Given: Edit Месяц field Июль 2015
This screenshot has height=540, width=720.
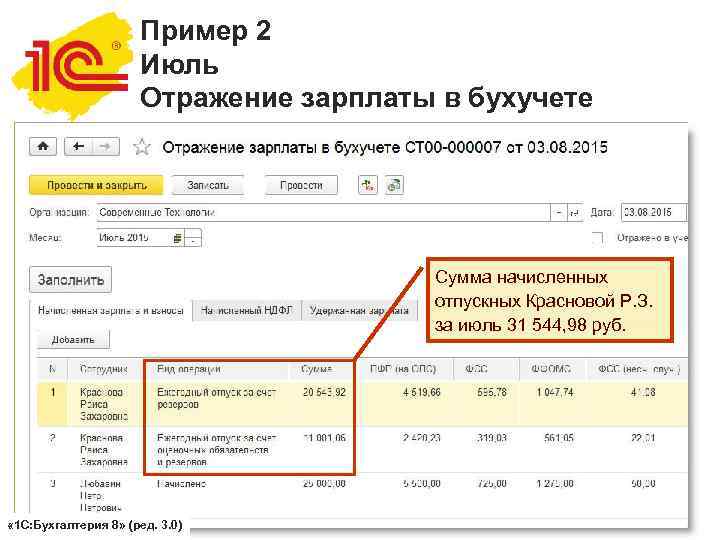Looking at the screenshot, I should (134, 238).
